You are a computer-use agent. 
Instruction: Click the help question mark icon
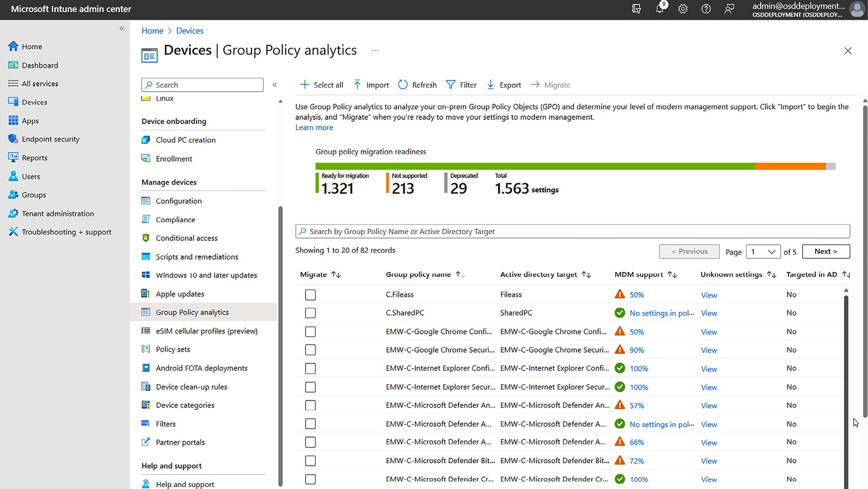click(706, 9)
